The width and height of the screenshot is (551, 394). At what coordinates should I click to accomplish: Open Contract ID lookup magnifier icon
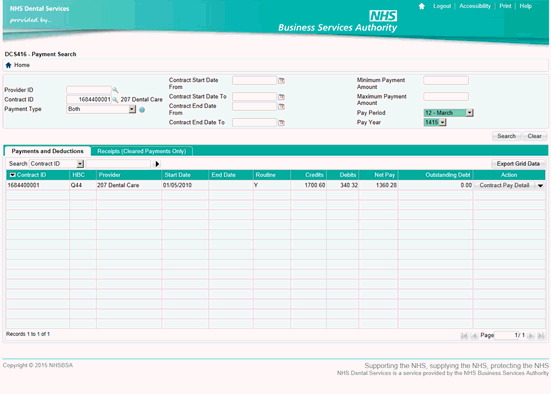coord(115,100)
